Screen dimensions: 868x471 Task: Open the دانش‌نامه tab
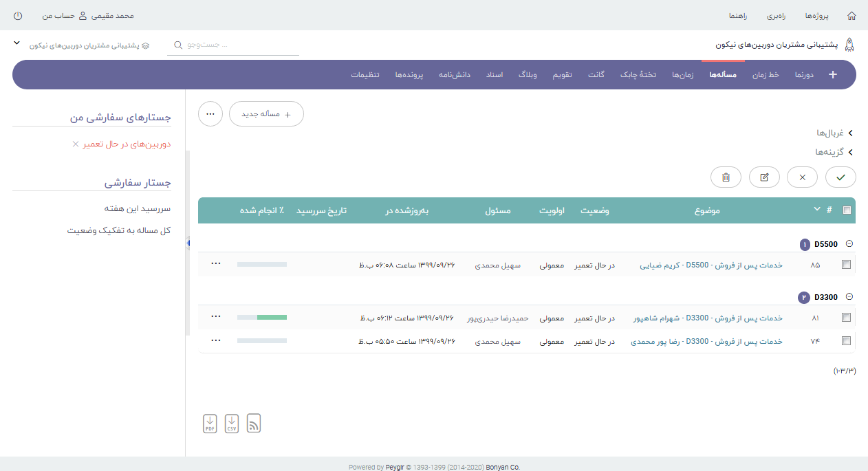click(x=455, y=74)
